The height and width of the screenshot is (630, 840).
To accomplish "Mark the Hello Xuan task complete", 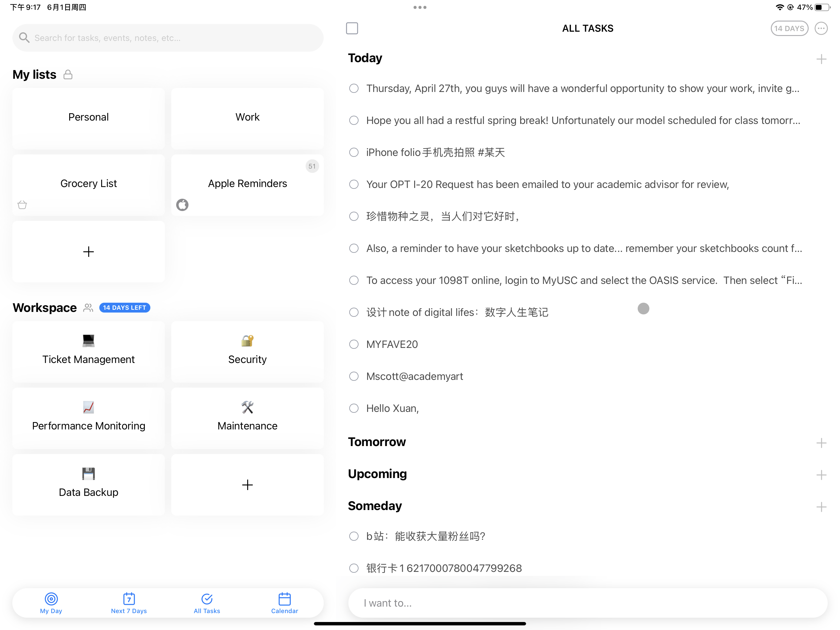I will click(x=354, y=408).
